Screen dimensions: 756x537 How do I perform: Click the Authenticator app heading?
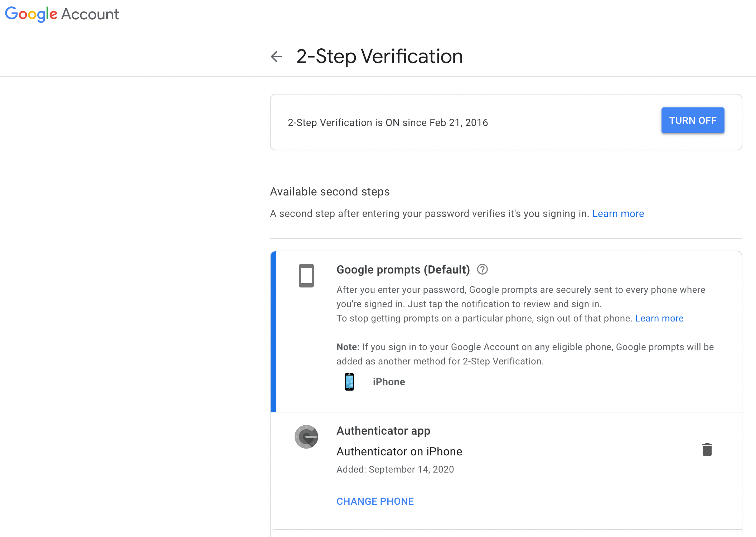click(x=383, y=431)
